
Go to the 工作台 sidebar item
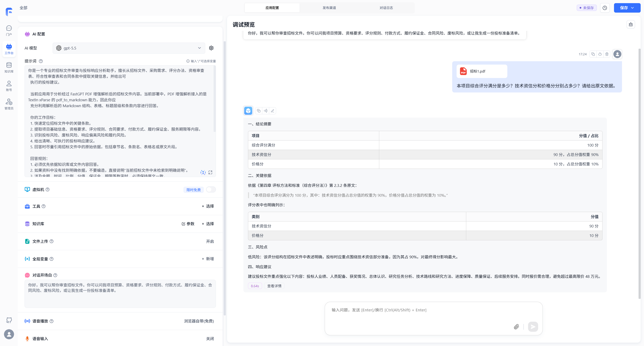click(9, 49)
